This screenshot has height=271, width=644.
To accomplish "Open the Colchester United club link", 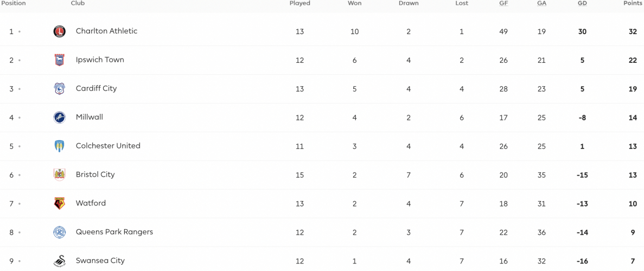I will tap(108, 146).
